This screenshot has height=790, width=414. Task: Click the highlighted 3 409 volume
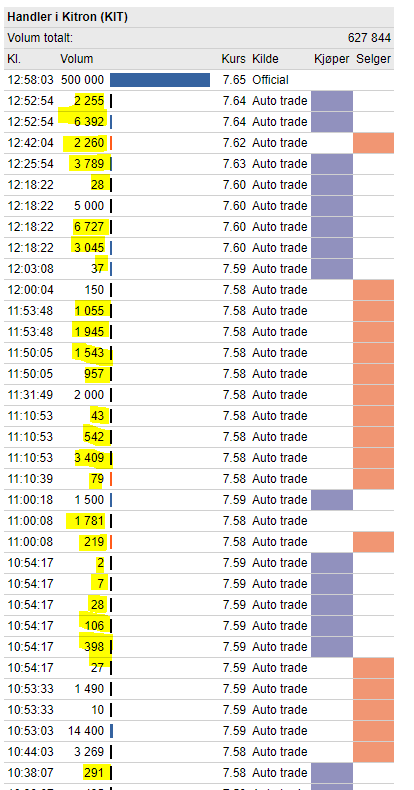click(89, 458)
